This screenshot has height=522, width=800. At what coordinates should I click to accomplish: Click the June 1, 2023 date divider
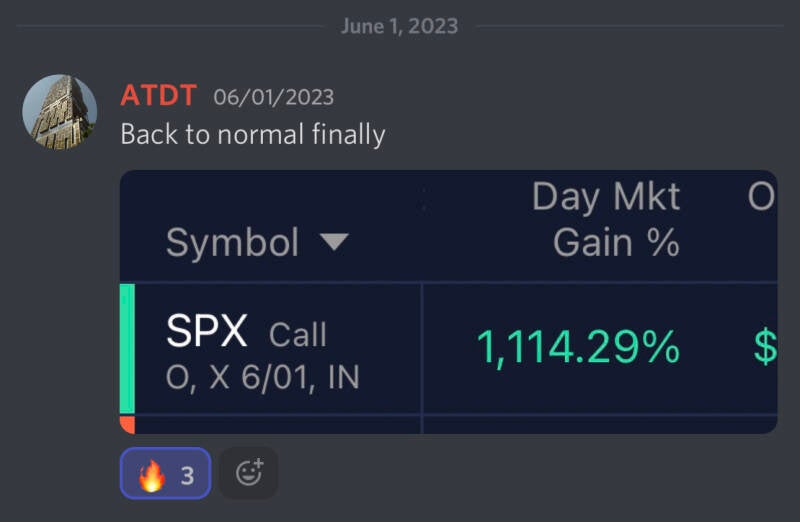pos(399,26)
